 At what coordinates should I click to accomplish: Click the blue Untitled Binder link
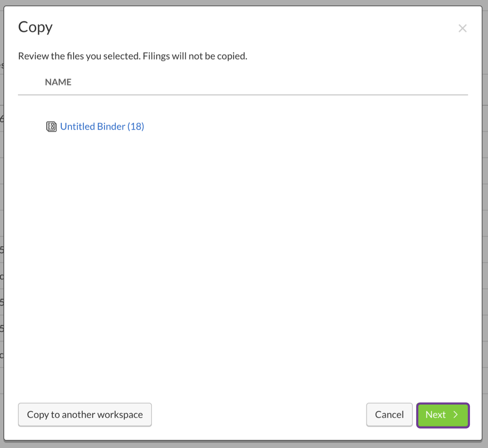(x=102, y=126)
